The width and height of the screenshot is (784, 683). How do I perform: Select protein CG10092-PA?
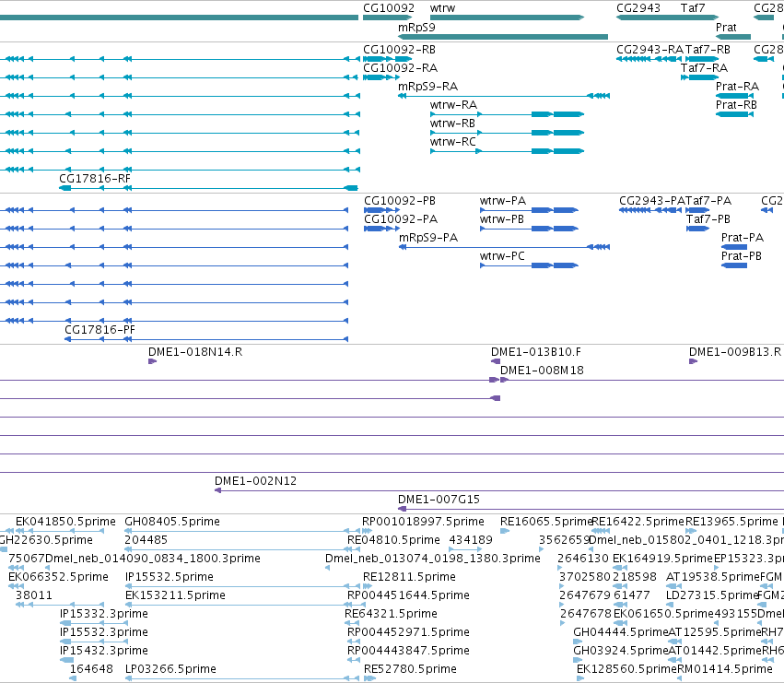coord(401,219)
